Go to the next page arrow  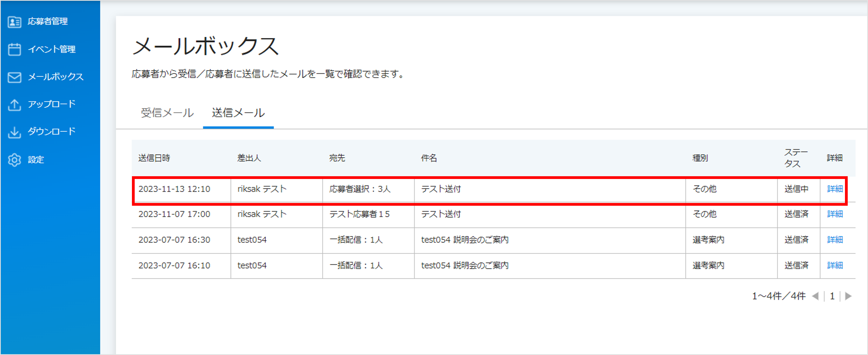click(849, 296)
